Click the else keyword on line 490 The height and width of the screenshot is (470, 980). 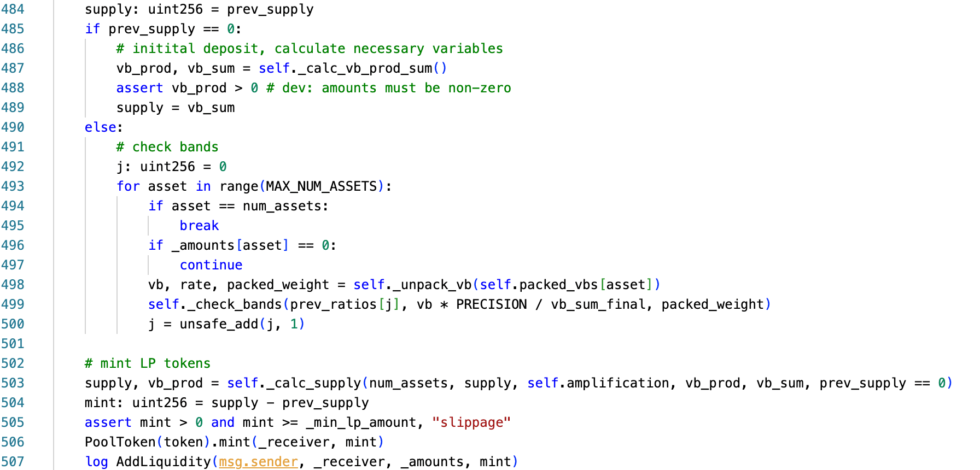[100, 127]
